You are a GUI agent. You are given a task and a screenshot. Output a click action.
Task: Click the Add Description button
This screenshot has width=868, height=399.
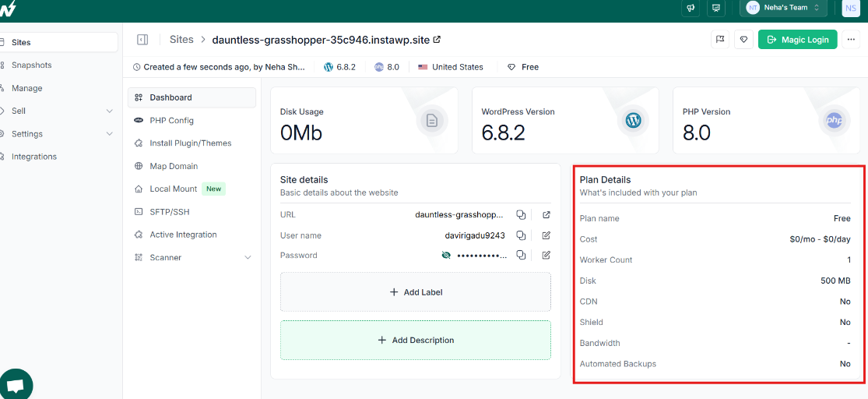(416, 341)
